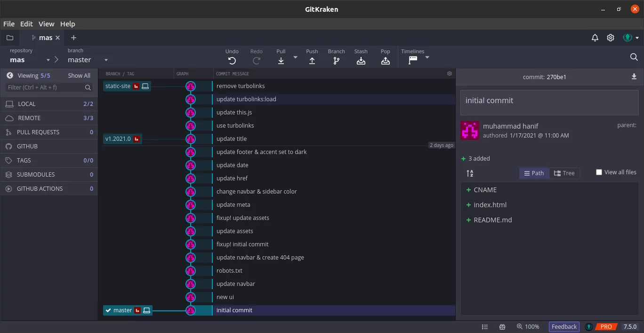Viewport: 644px width, 333px height.
Task: Click commit avatar on 'remove turbolinks' row
Action: [x=191, y=86]
